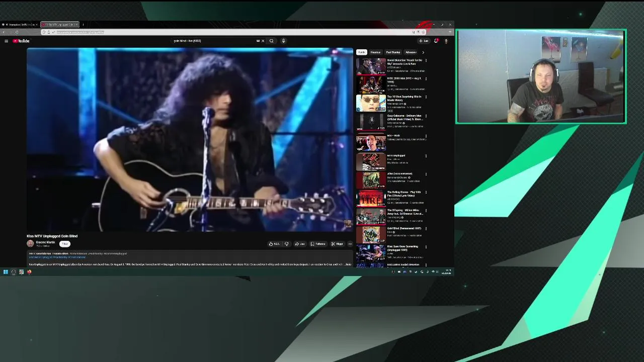The height and width of the screenshot is (362, 644).
Task: Clear the YouTube search query
Action: (263, 41)
